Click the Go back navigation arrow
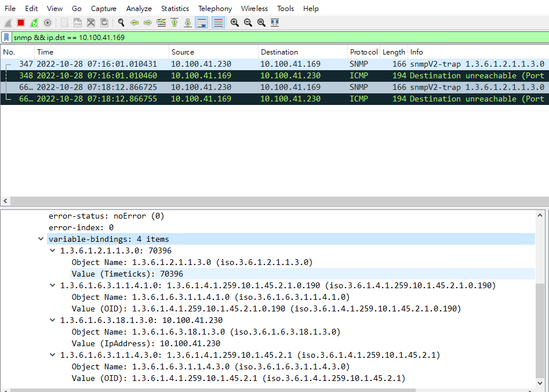Viewport: 549px width, 392px height. (x=134, y=22)
